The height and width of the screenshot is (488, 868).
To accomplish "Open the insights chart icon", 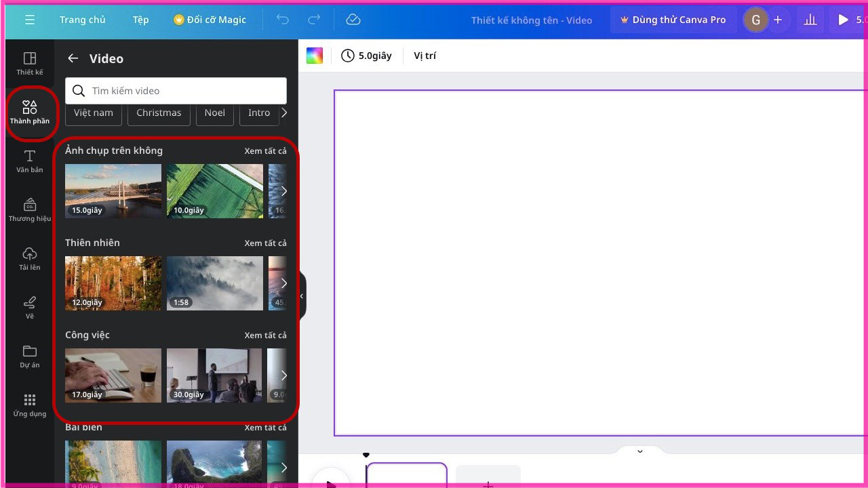I will point(810,20).
